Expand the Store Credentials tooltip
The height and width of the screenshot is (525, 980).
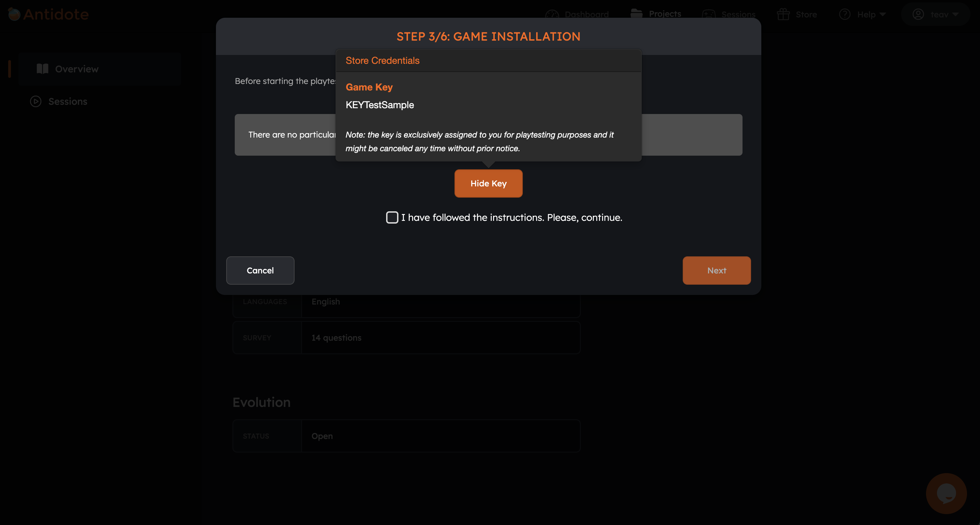coord(382,59)
